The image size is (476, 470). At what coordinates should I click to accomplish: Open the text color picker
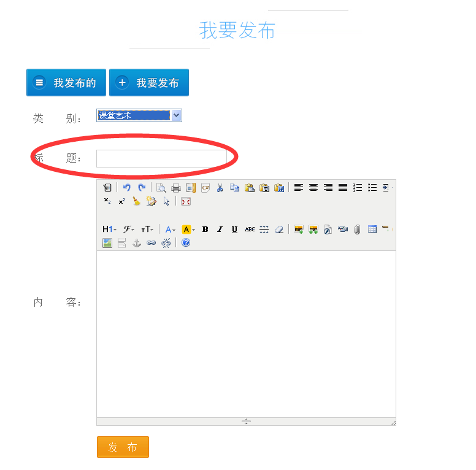pyautogui.click(x=171, y=229)
